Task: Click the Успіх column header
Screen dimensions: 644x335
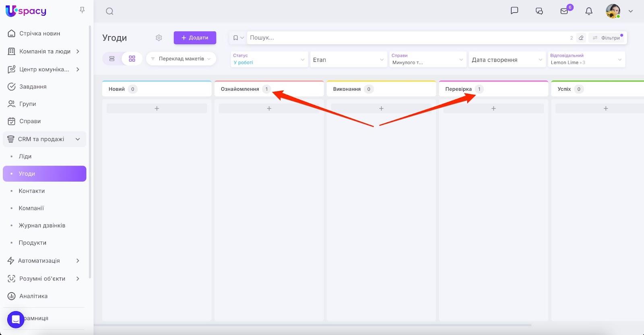Action: tap(598, 89)
